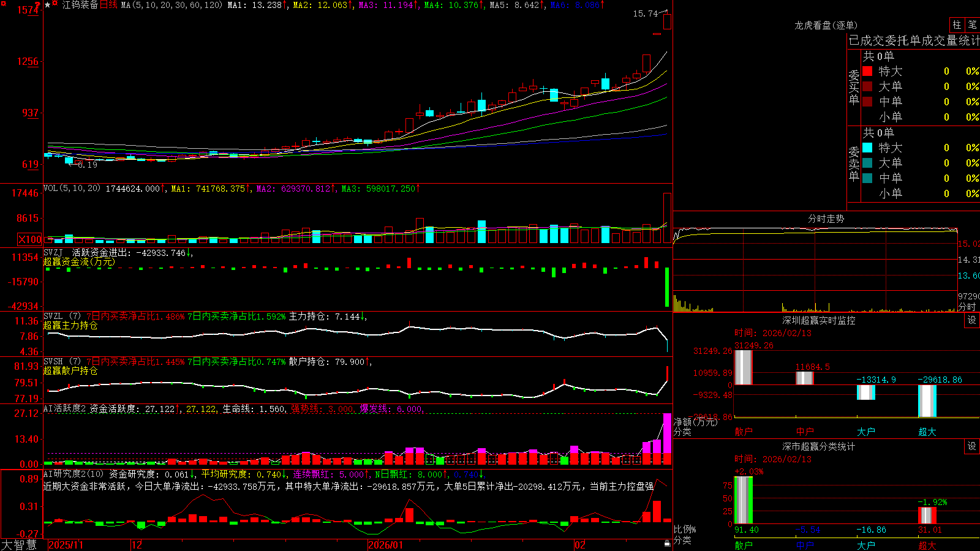Screen dimensions: 980x551
Task: Open the AI研究度2(10) indicator label
Action: [x=73, y=474]
